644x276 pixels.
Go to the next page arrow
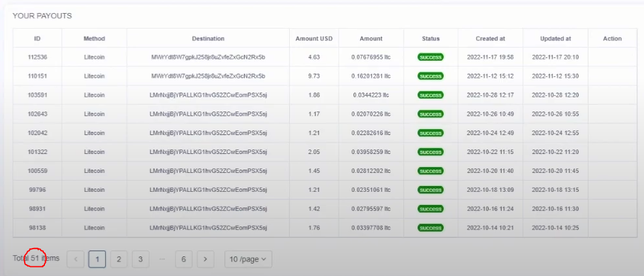click(x=206, y=259)
